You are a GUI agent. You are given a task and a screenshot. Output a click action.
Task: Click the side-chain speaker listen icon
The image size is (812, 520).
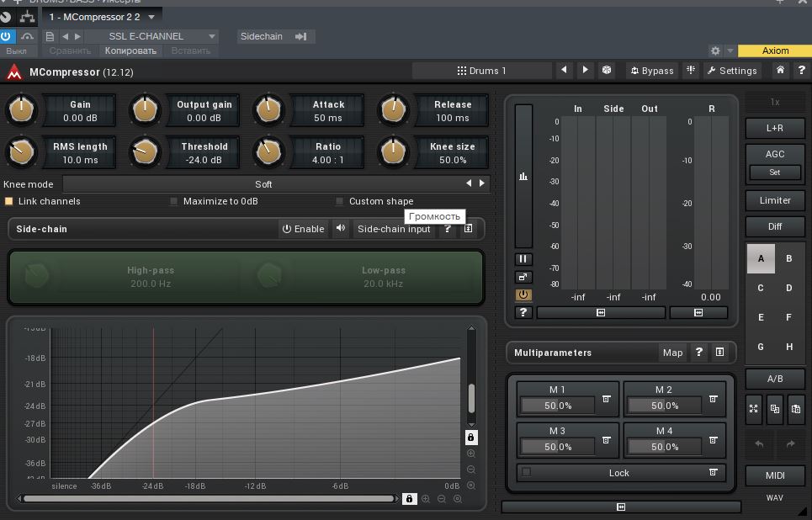[340, 229]
